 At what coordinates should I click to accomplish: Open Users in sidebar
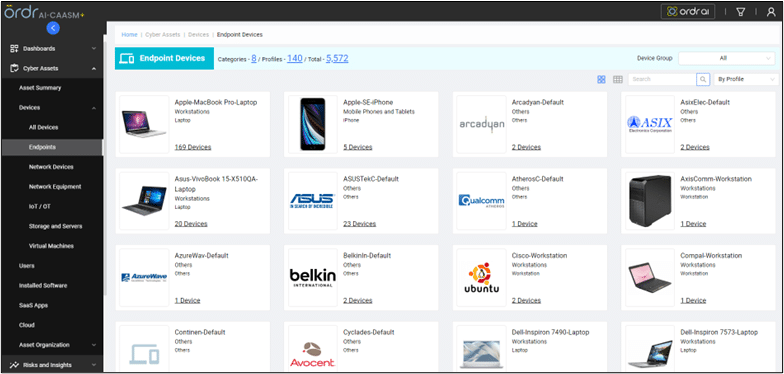26,266
